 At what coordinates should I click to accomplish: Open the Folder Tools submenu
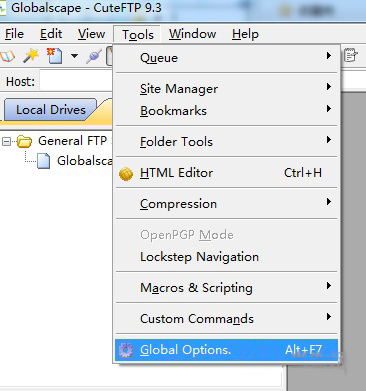point(227,141)
